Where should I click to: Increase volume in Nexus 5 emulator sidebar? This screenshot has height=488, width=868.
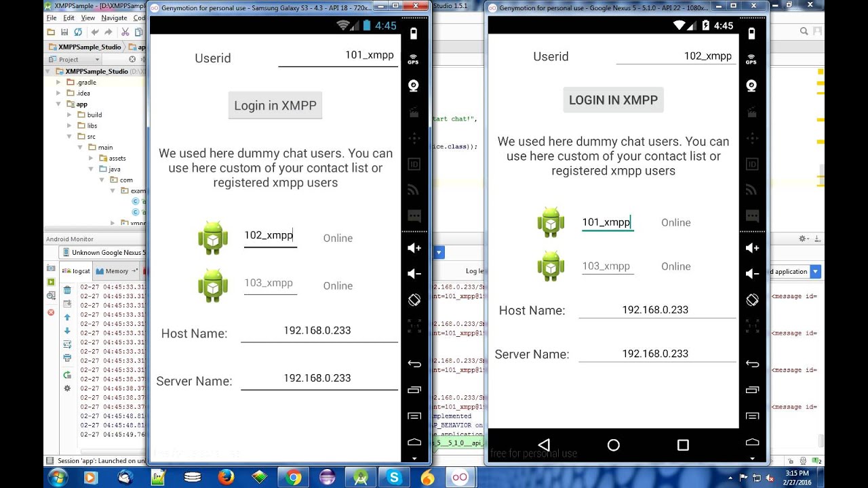point(751,248)
